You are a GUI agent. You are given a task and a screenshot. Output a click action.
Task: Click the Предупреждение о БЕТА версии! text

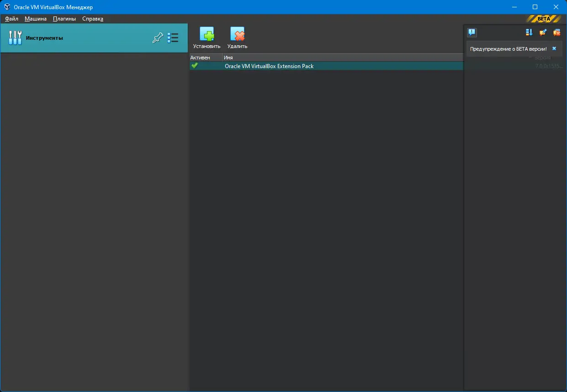coord(509,48)
